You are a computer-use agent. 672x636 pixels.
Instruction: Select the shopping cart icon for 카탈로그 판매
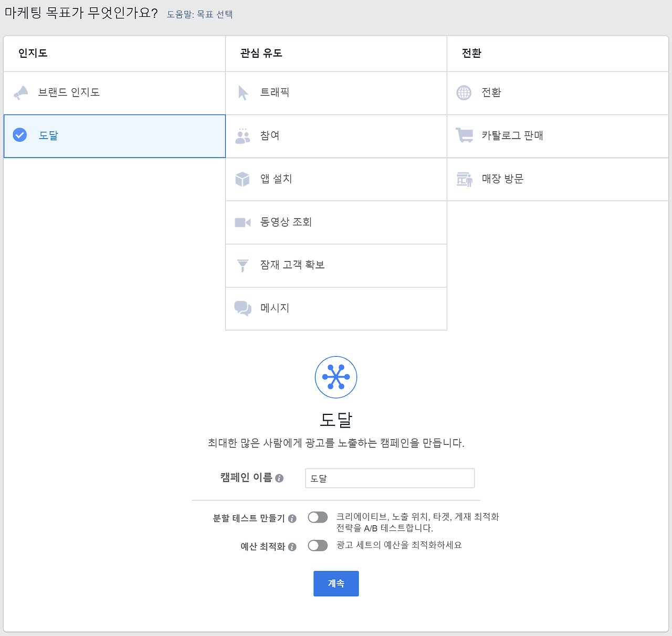coord(464,135)
